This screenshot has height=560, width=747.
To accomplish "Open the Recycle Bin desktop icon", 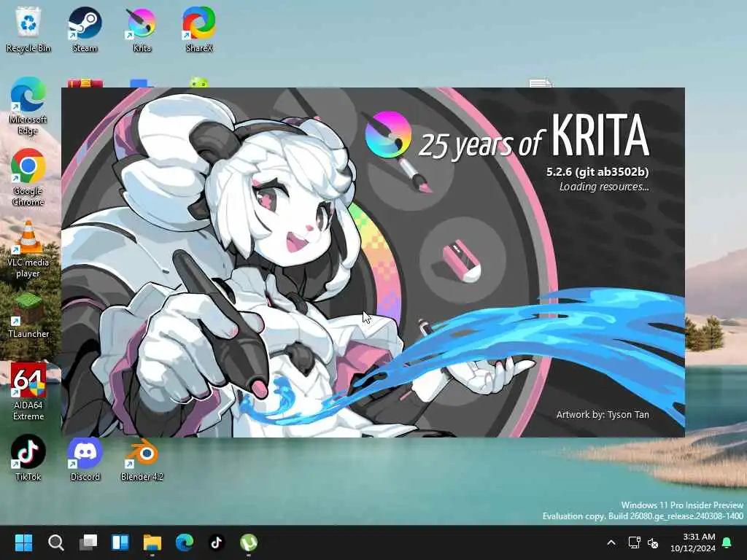I will tap(28, 29).
